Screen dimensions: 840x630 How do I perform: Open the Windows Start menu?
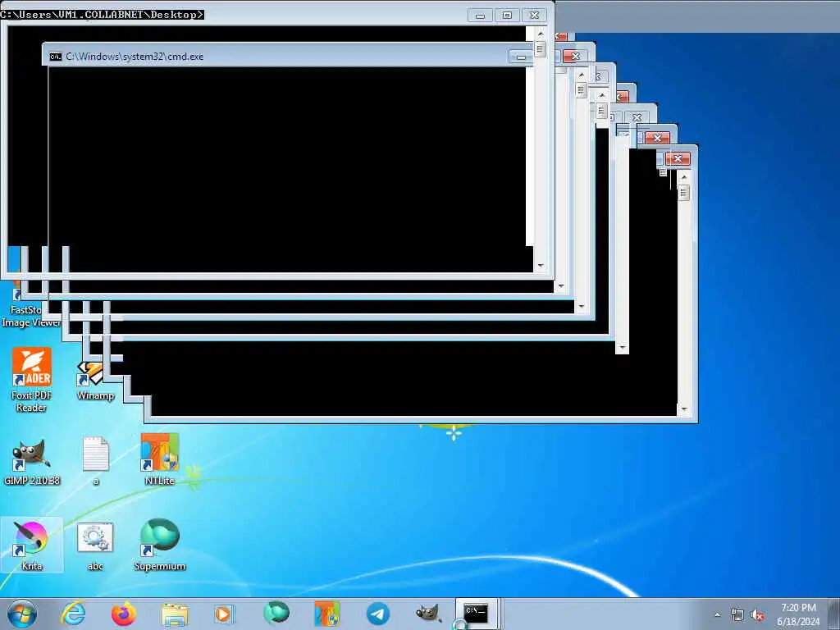22,614
